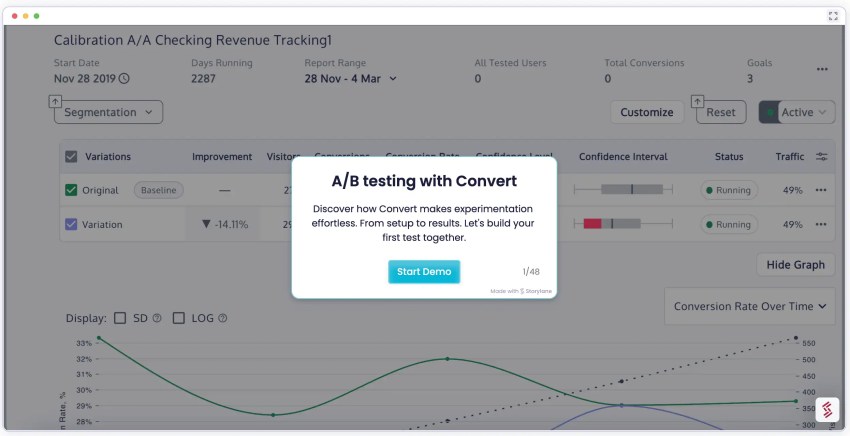
Task: Click the Improvement column header
Action: click(x=222, y=157)
